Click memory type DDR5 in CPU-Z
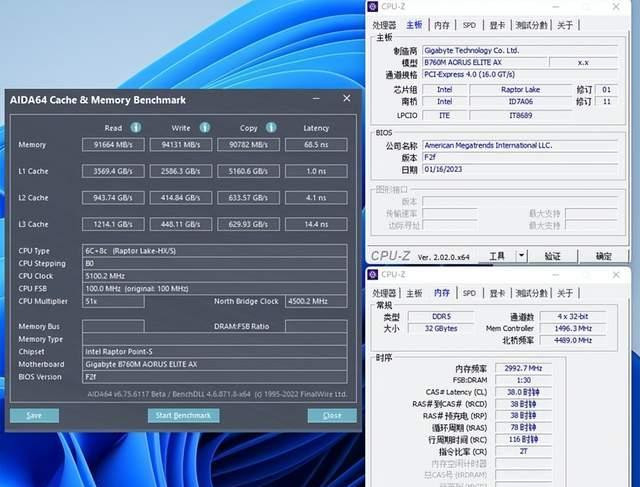Viewport: 640px width, 487px height. 441,316
